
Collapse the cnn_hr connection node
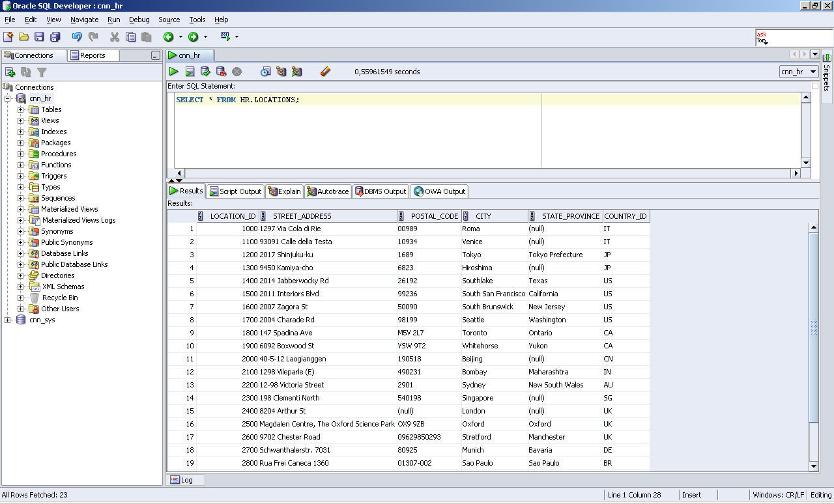(7, 98)
